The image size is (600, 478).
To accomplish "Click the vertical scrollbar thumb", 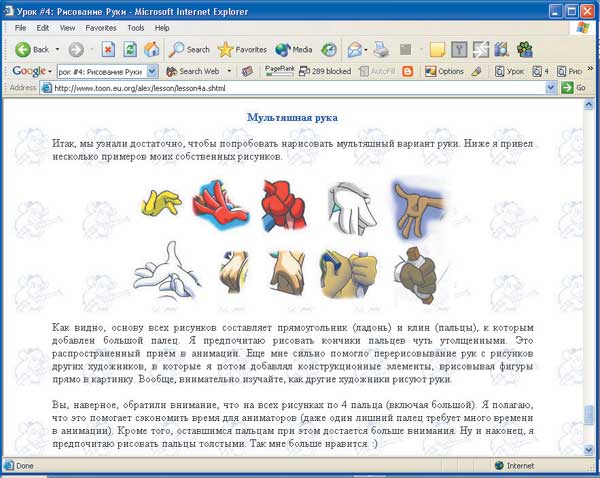I will [x=589, y=415].
